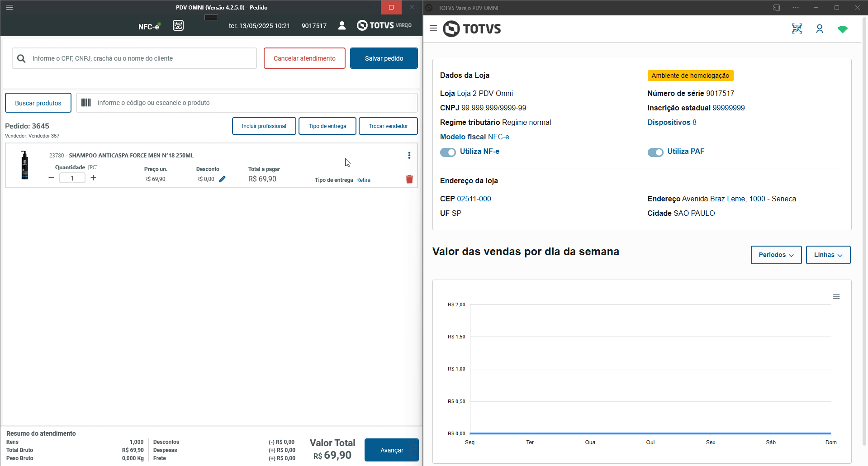Click the Cidade SAO PAULO text
This screenshot has height=466, width=868.
pyautogui.click(x=681, y=213)
